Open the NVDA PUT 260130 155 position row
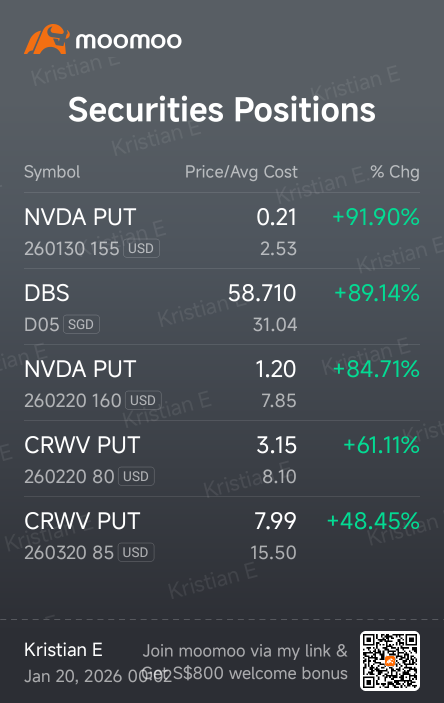Image resolution: width=444 pixels, height=703 pixels. pyautogui.click(x=222, y=231)
